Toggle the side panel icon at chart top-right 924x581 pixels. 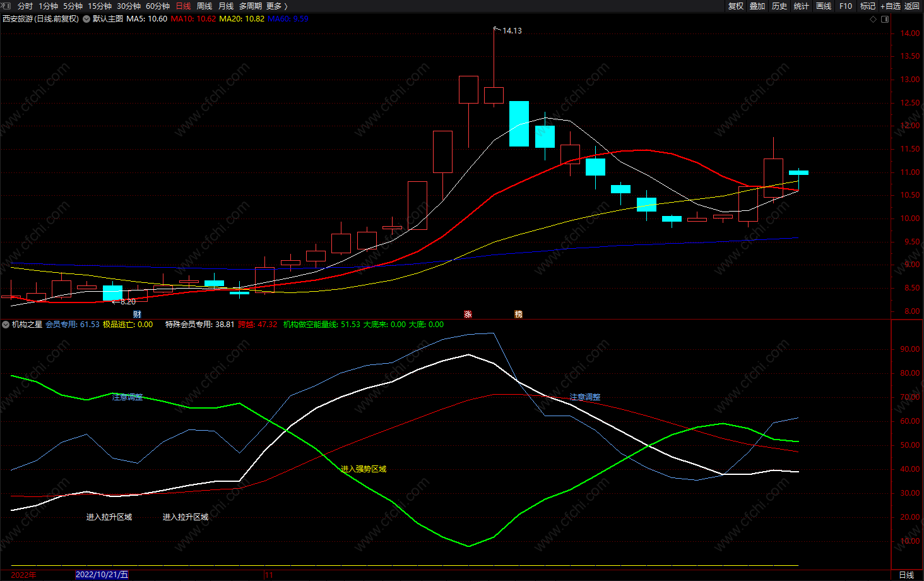click(x=885, y=19)
